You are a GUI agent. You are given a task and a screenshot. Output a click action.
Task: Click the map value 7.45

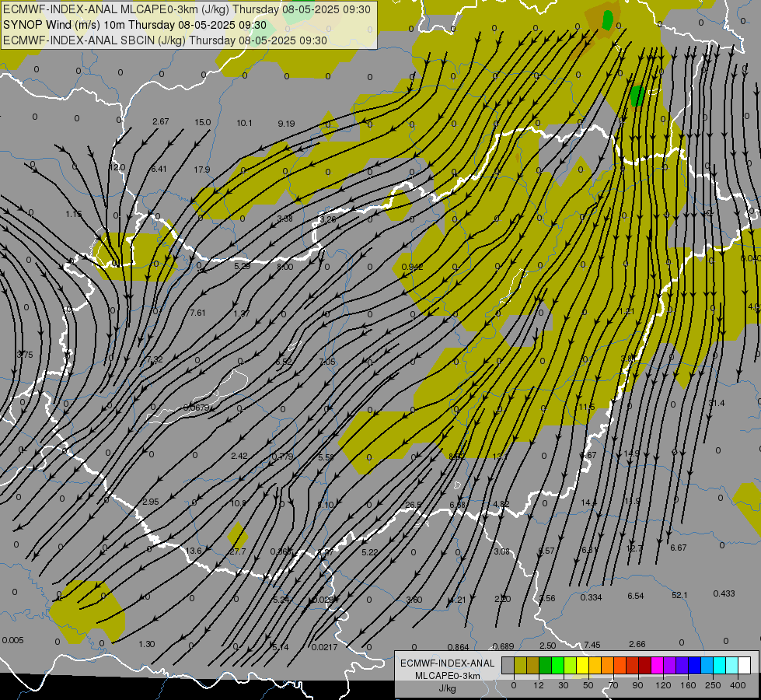(592, 645)
